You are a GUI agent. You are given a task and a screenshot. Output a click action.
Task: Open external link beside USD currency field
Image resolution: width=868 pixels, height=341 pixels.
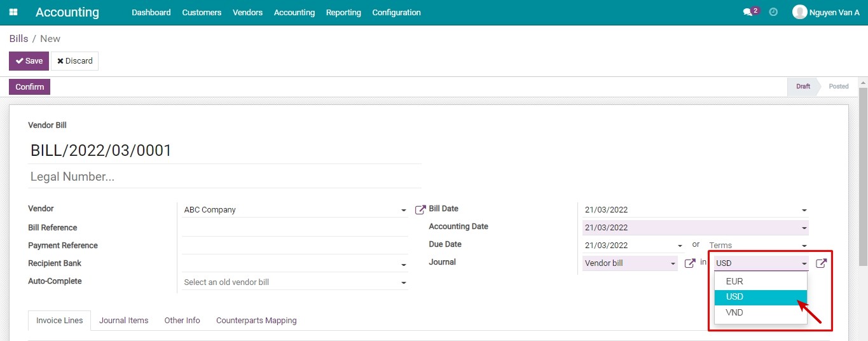click(821, 263)
